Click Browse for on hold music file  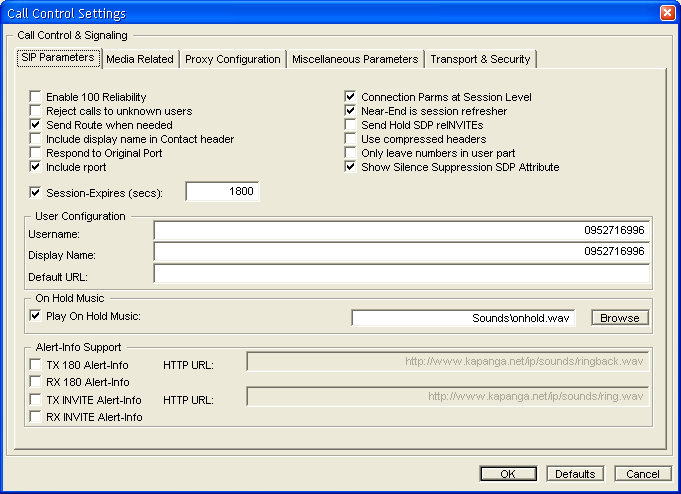(619, 318)
